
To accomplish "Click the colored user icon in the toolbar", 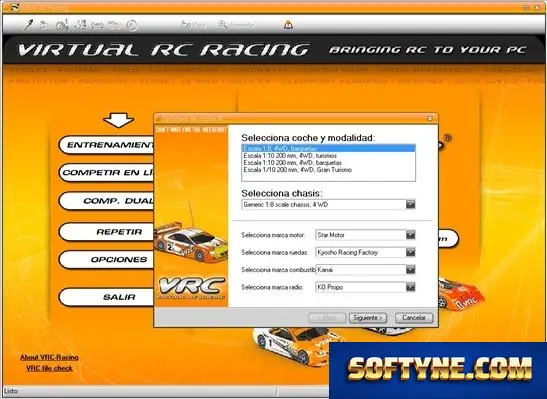I will click(x=288, y=25).
